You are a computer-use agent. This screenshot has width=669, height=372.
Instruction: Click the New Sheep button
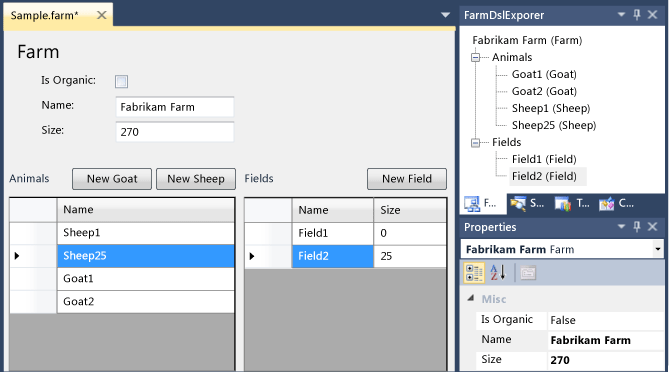click(196, 179)
